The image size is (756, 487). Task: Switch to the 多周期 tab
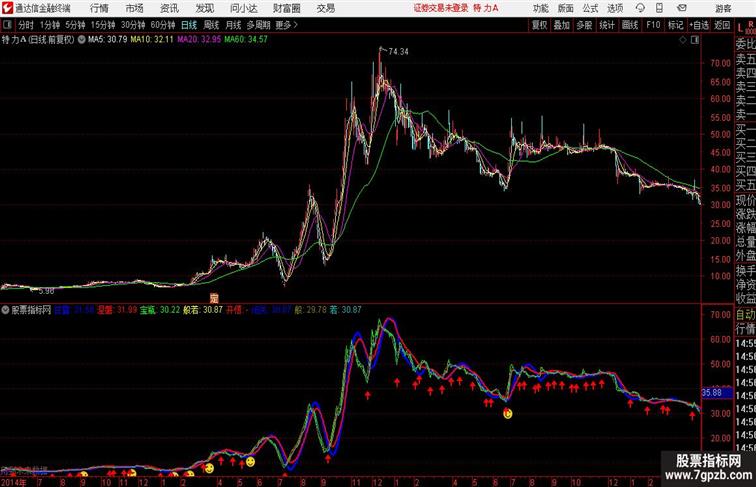[259, 25]
